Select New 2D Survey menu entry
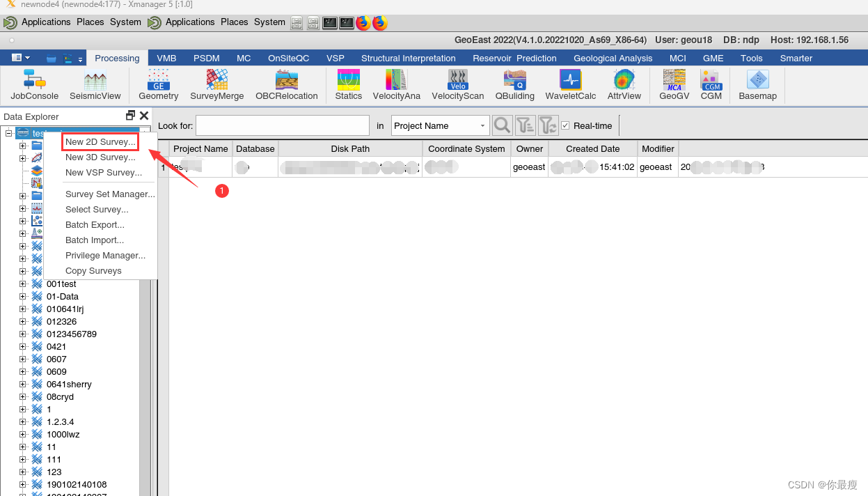 pyautogui.click(x=101, y=141)
